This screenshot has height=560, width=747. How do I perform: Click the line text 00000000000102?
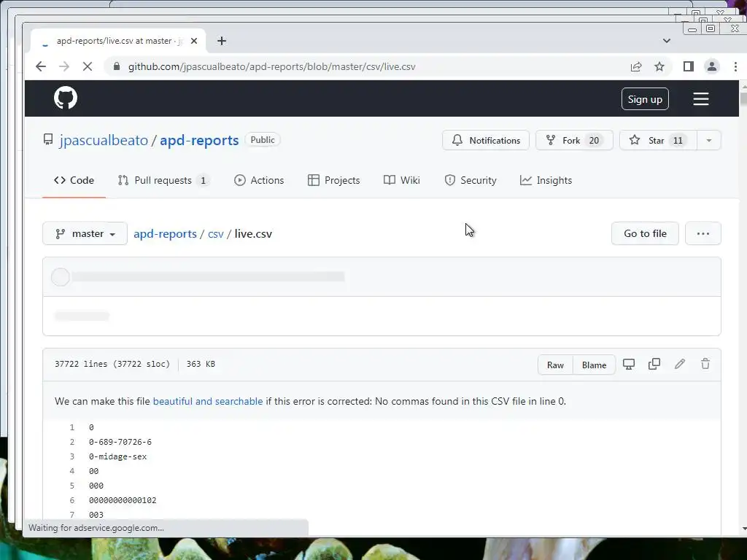pos(123,500)
